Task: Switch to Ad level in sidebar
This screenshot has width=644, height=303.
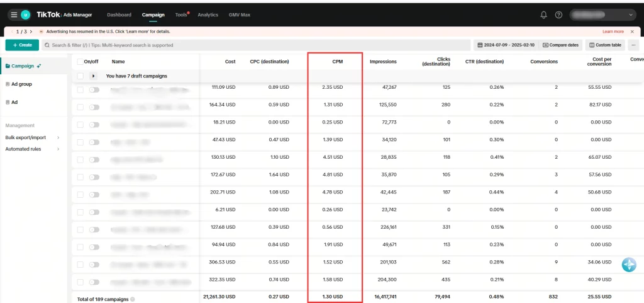Action: tap(11, 102)
